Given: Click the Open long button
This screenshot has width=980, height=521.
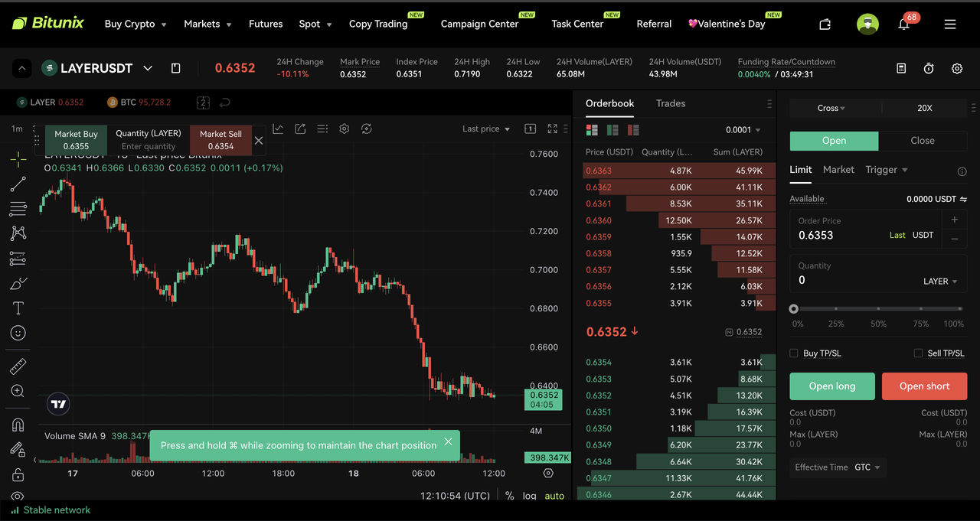Looking at the screenshot, I should [831, 386].
